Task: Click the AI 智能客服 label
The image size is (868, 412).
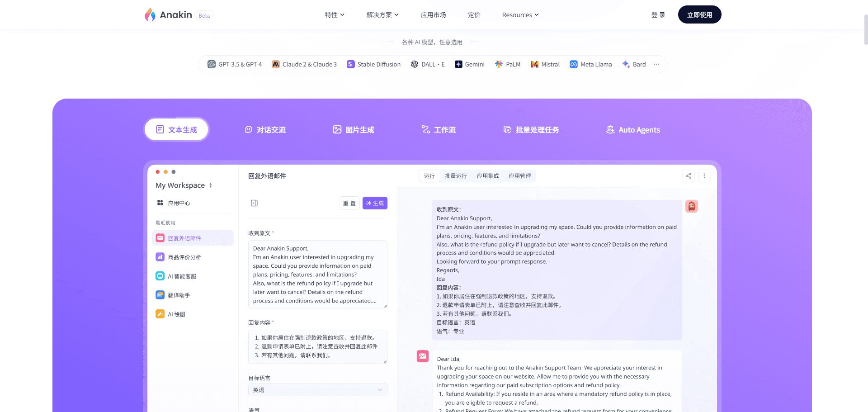Action: (x=182, y=276)
